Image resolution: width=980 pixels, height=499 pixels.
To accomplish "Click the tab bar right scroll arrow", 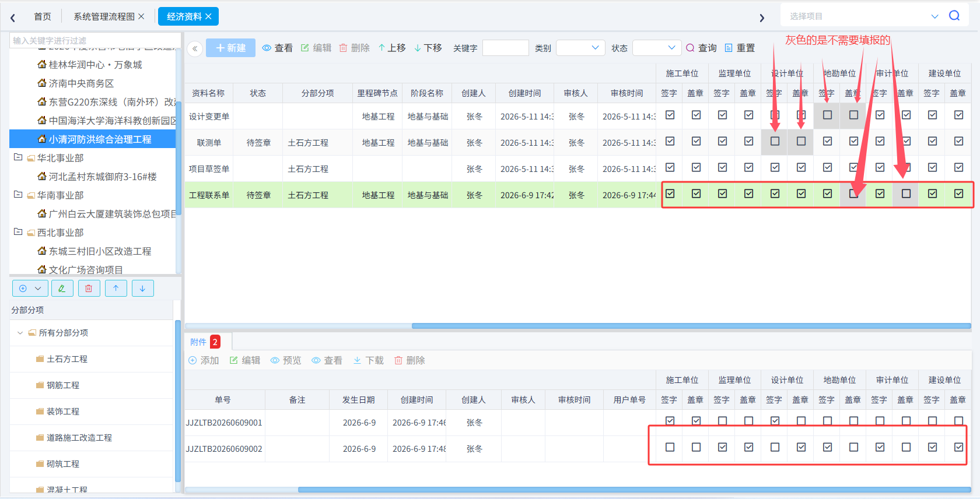I will pyautogui.click(x=762, y=17).
